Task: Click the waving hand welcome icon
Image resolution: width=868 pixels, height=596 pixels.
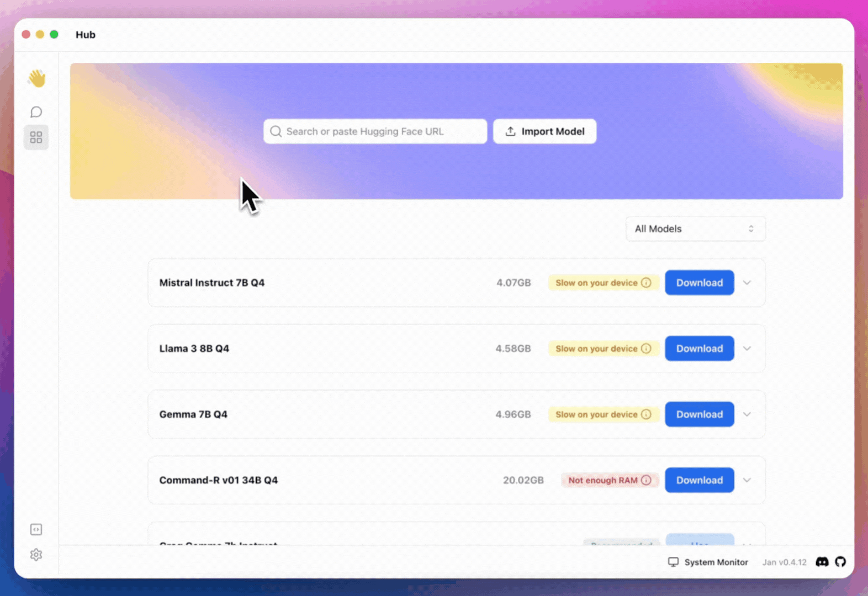Action: pos(36,78)
